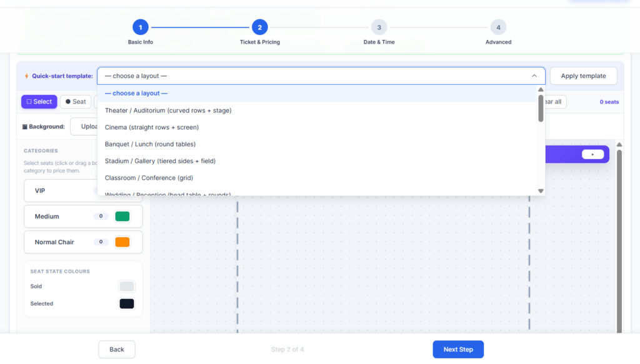Select the '— choose a layout —' option
The width and height of the screenshot is (640, 364).
point(317,94)
